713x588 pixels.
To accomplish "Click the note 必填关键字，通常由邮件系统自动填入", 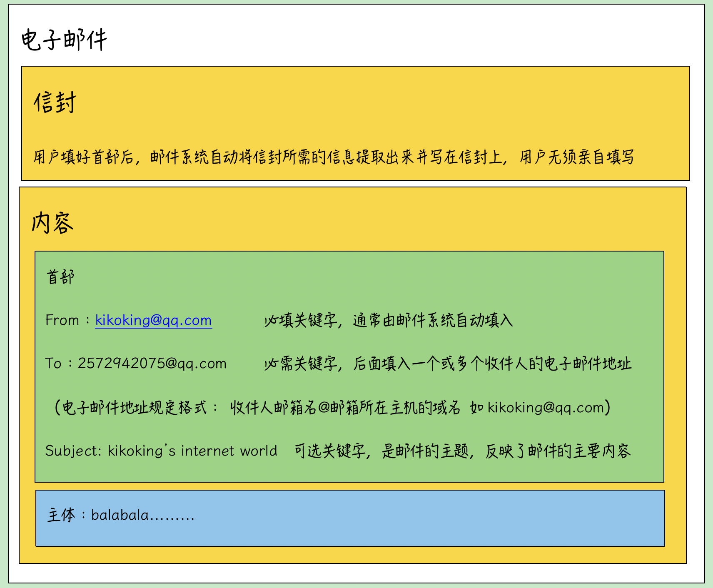I will tap(389, 320).
